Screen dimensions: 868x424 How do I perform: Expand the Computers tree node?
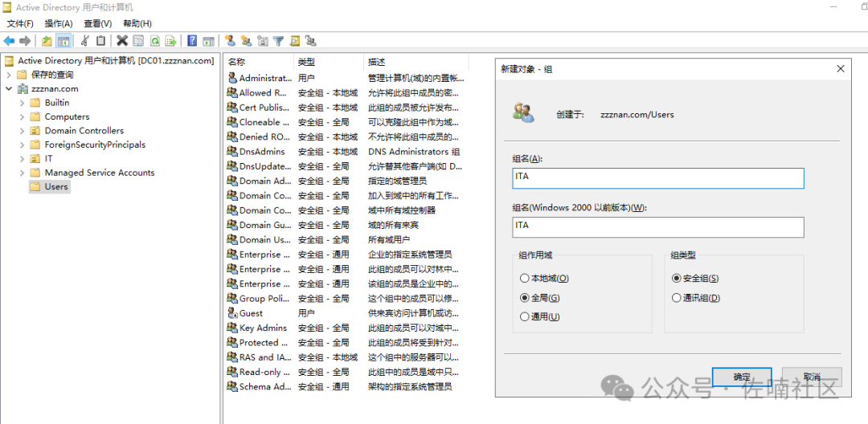(x=23, y=116)
